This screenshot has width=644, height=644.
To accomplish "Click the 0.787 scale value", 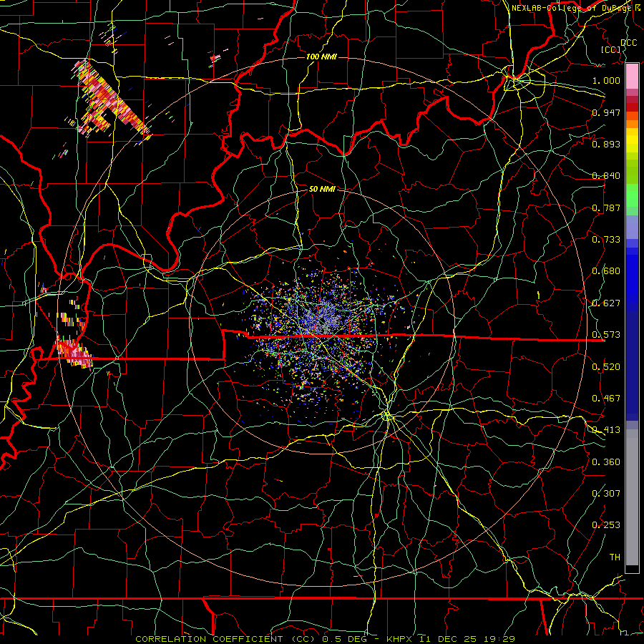I will (606, 208).
